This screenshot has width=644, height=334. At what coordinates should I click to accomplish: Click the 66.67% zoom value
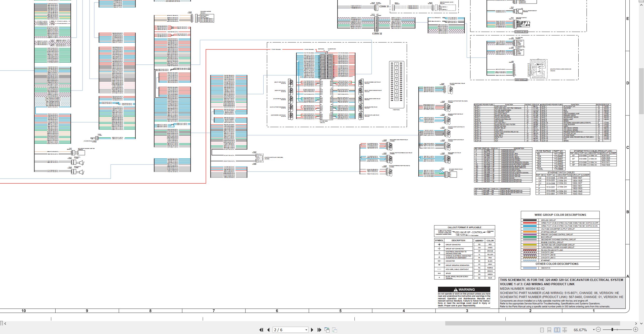coord(580,330)
